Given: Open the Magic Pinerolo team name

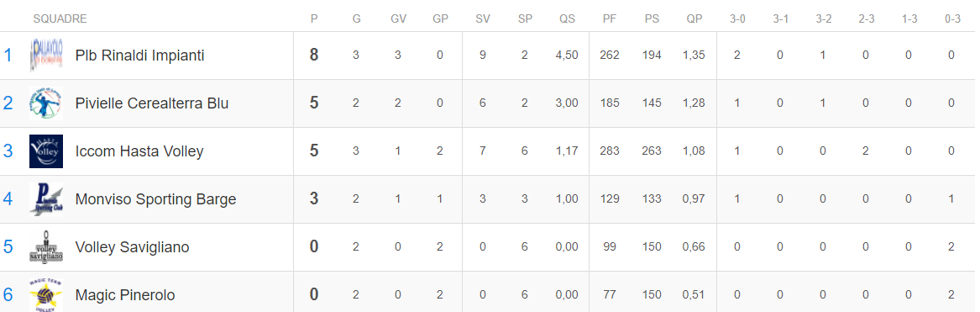Looking at the screenshot, I should tap(125, 295).
